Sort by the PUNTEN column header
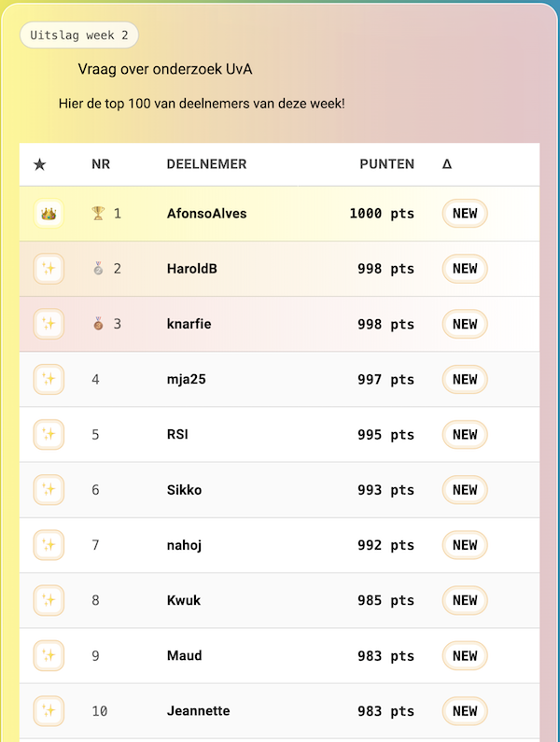The height and width of the screenshot is (742, 560). click(x=386, y=164)
